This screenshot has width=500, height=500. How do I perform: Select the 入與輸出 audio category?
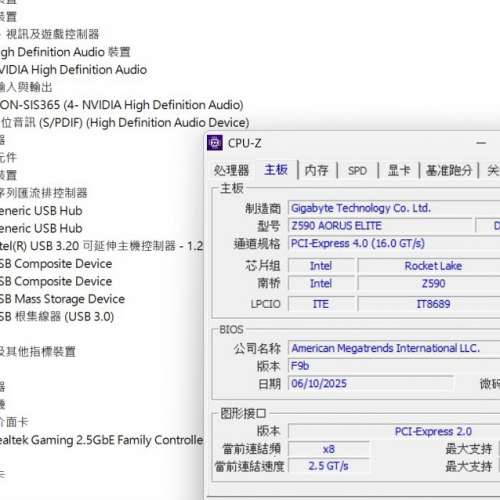coord(26,87)
